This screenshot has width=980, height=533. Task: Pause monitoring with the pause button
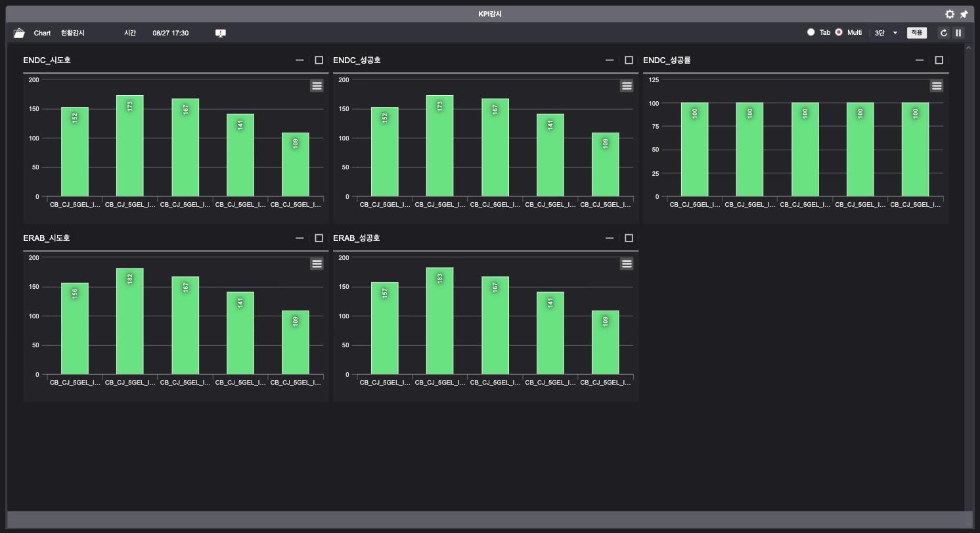click(958, 33)
